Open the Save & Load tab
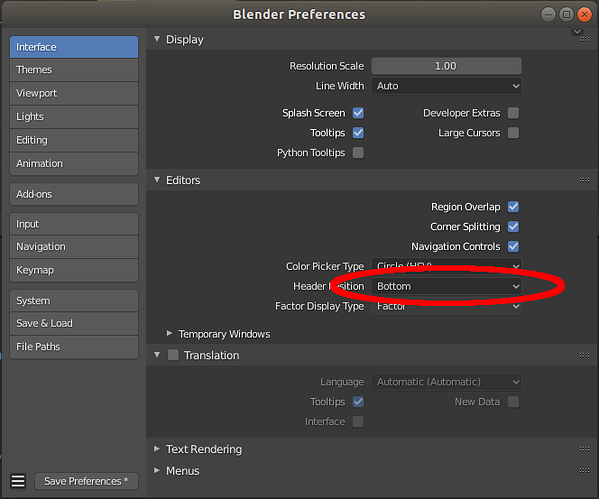The width and height of the screenshot is (599, 499). [74, 323]
